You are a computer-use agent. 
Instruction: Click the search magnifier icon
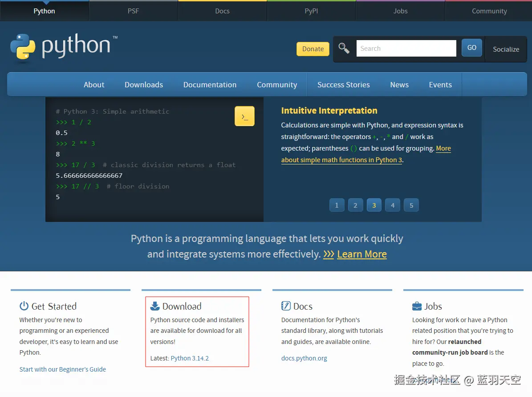344,48
